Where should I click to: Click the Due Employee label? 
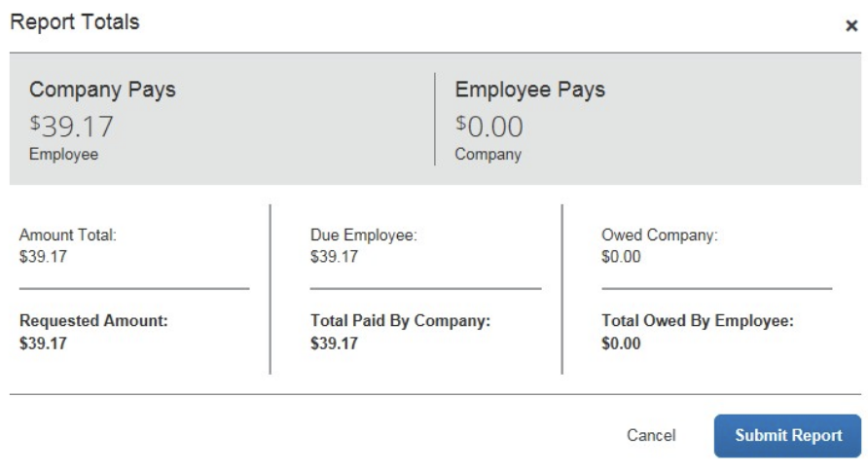click(x=363, y=235)
